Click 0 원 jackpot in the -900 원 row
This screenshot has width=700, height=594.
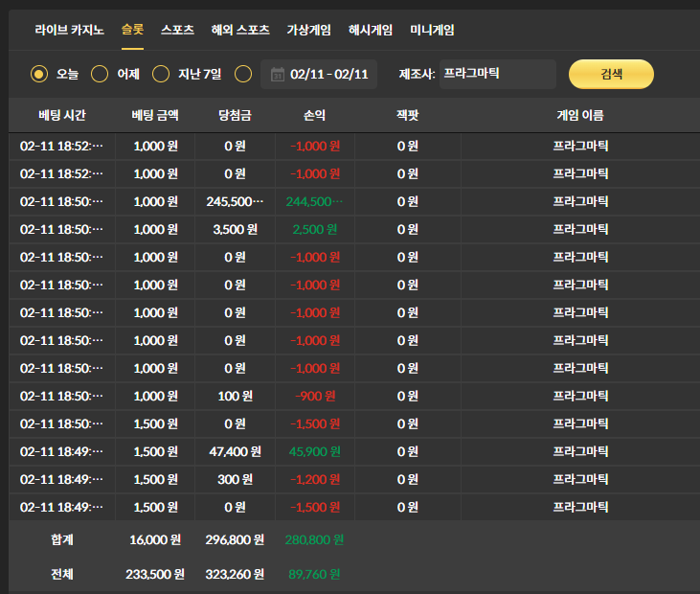coord(408,396)
